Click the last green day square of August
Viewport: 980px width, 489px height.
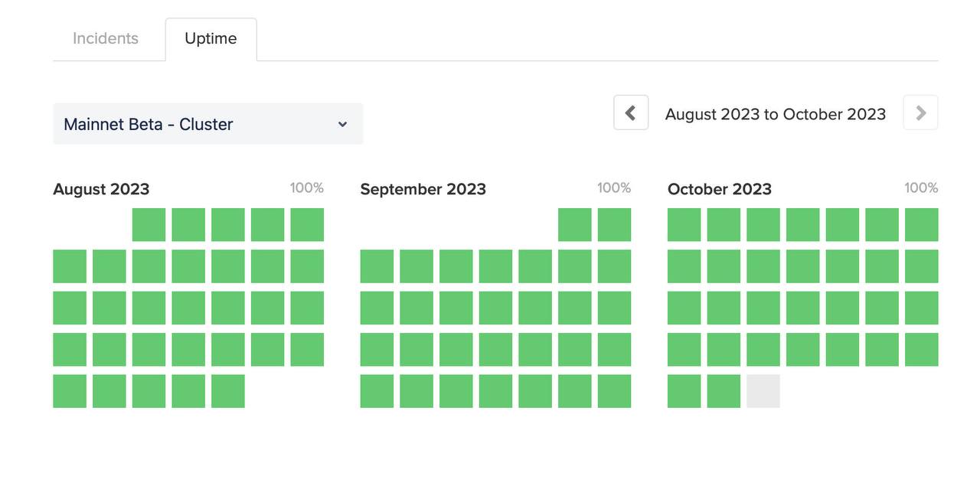coord(228,391)
